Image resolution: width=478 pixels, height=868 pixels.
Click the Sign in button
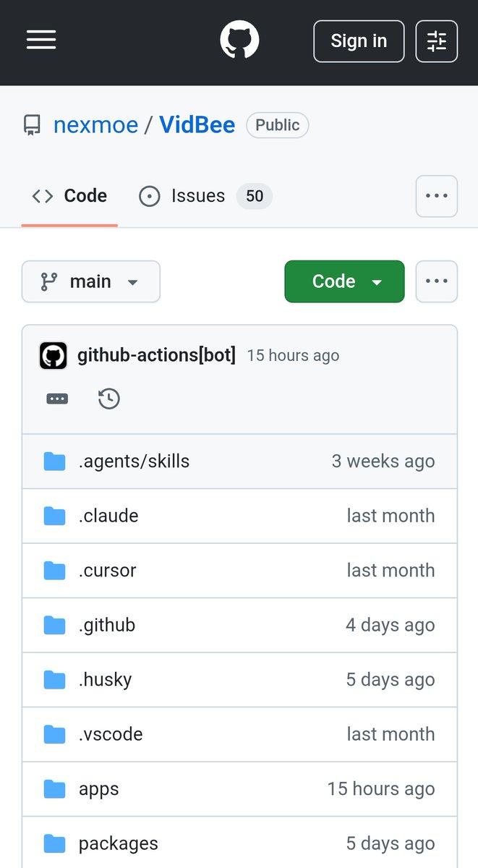click(359, 41)
